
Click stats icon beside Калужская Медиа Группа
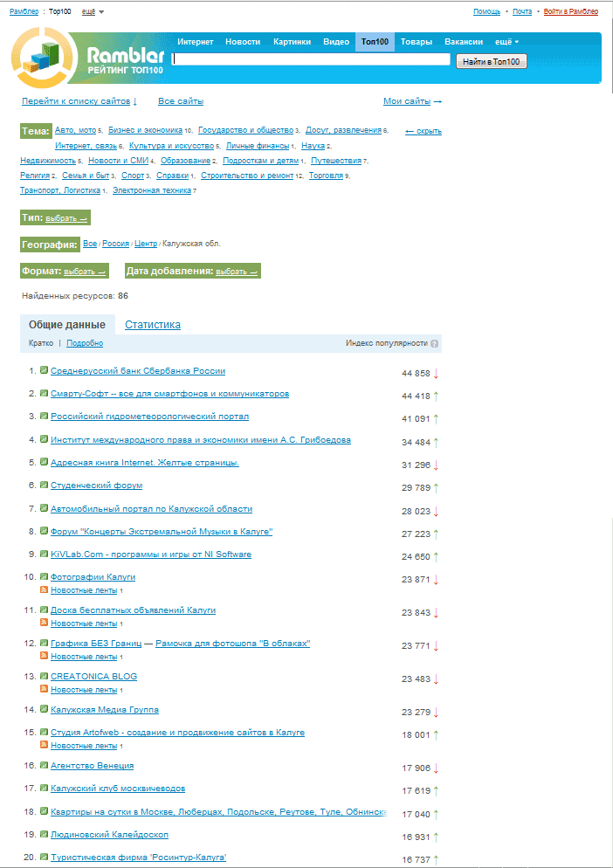[x=45, y=708]
